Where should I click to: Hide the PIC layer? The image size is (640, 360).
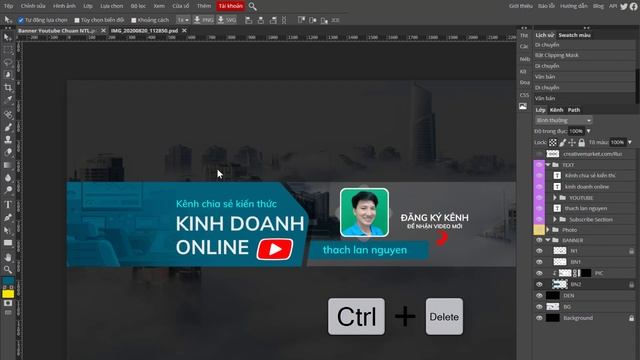[539, 273]
